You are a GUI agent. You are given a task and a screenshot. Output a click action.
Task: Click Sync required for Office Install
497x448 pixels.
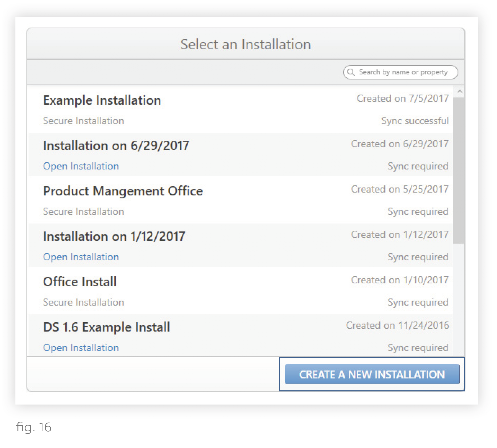[x=418, y=303]
